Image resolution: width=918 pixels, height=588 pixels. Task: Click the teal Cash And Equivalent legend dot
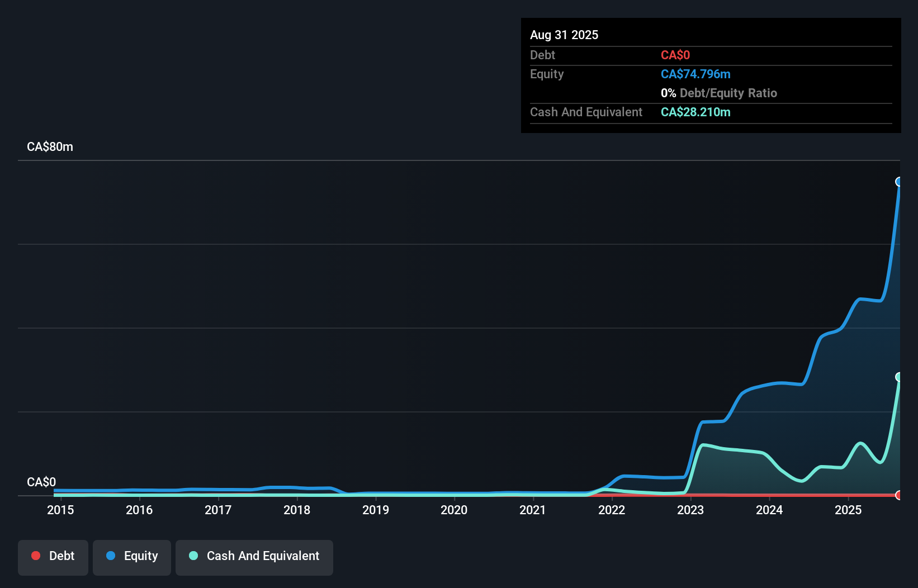193,556
